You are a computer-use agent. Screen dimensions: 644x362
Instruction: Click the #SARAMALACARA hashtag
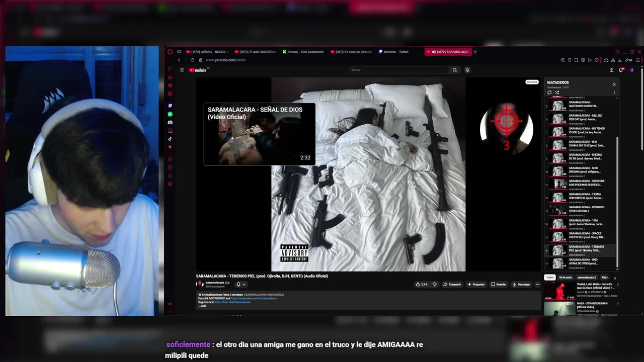click(255, 295)
